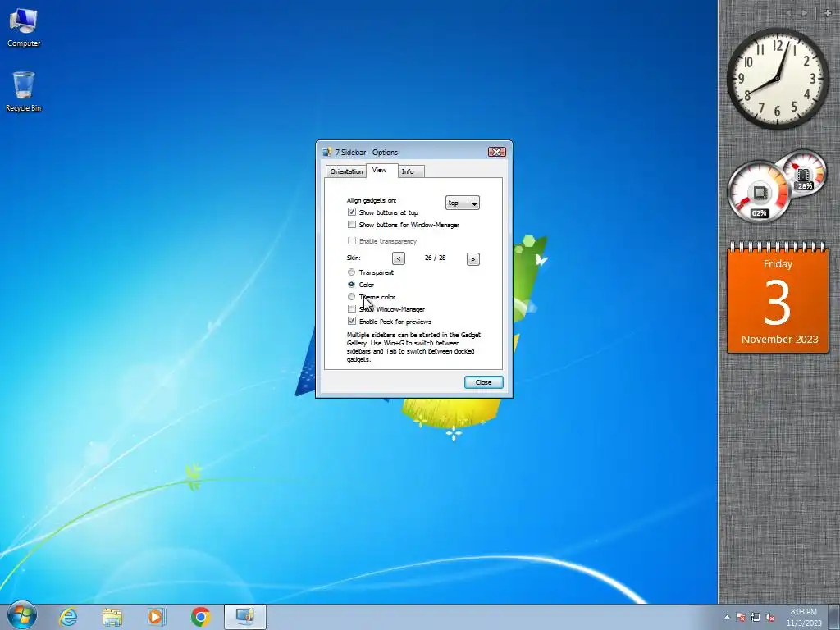Show hidden tray icons arrow

[x=727, y=617]
